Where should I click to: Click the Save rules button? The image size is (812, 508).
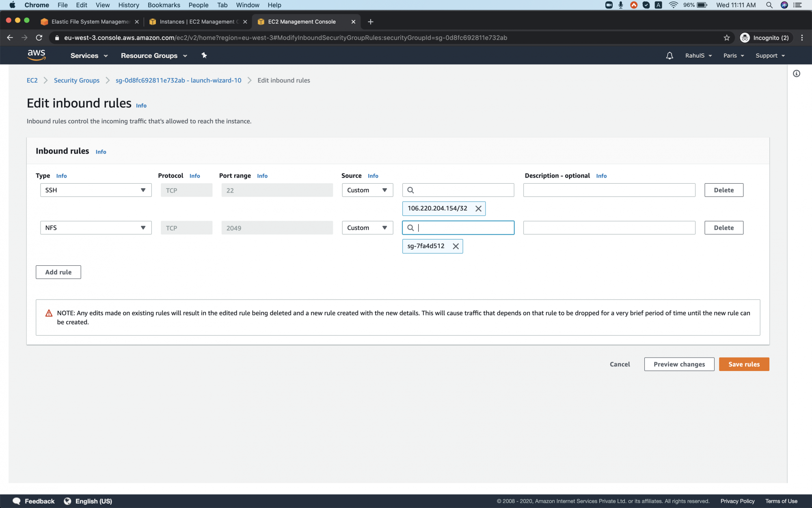click(x=744, y=364)
